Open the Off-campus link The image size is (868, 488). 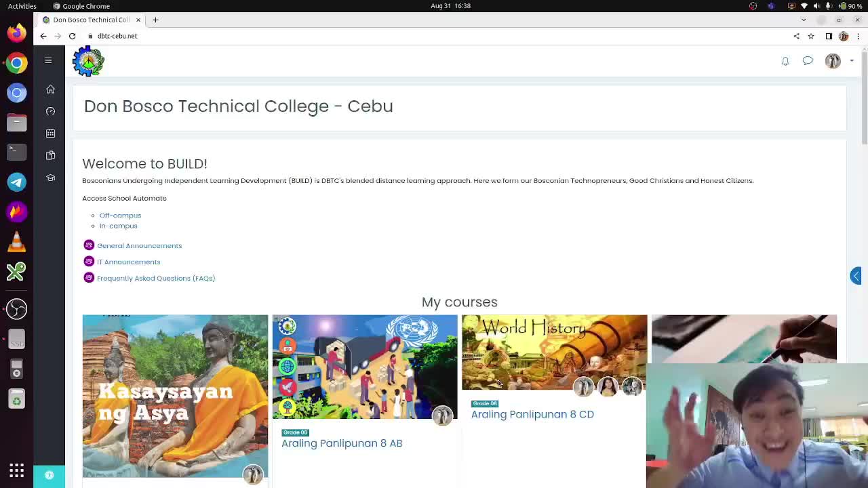120,216
